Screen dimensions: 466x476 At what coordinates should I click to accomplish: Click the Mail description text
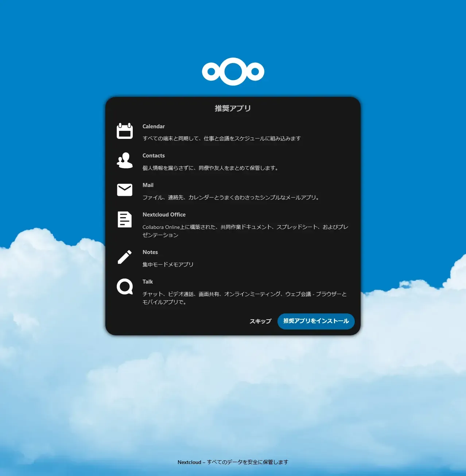[x=231, y=198]
